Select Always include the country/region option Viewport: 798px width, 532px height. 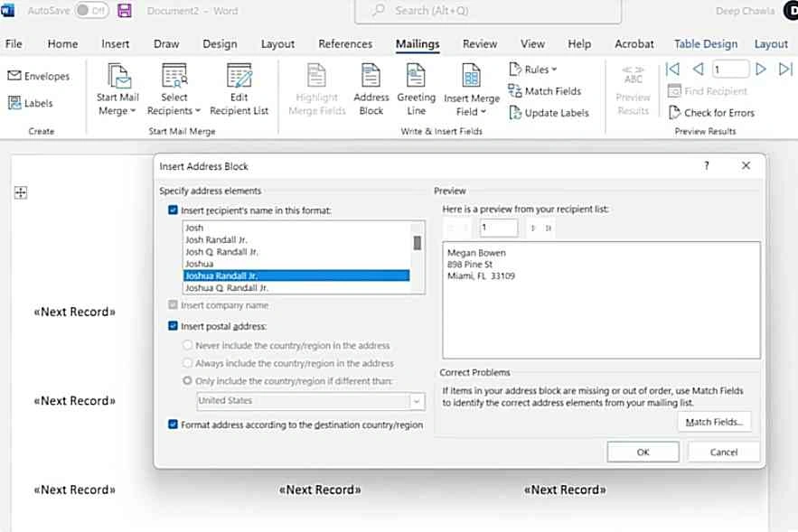(187, 363)
